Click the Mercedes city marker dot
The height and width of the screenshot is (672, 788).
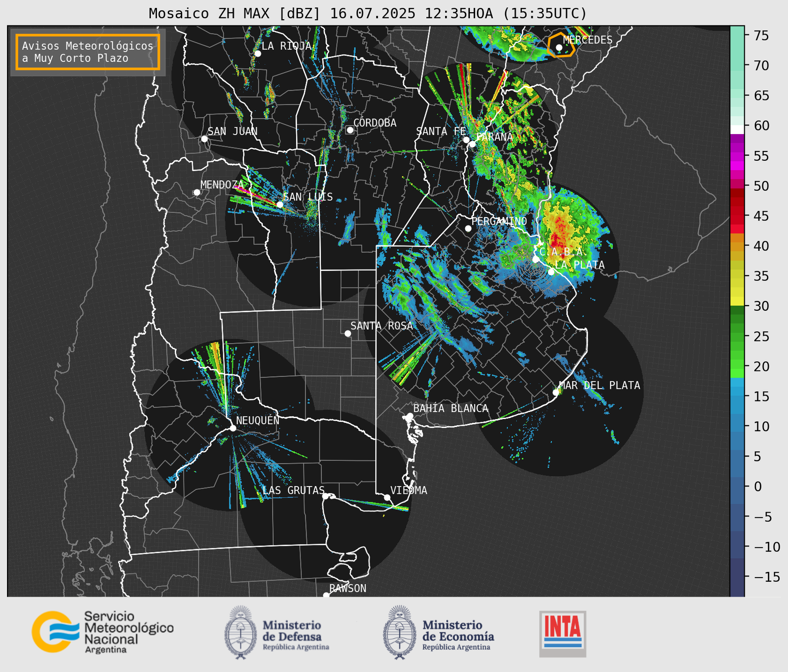[559, 47]
